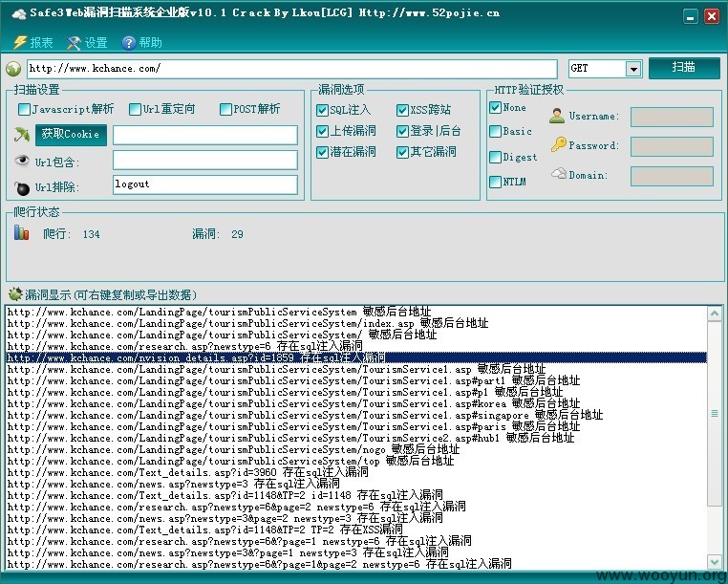Screen dimensions: 728x584
Task: Click the 爬行 count value 134
Action: pos(91,234)
